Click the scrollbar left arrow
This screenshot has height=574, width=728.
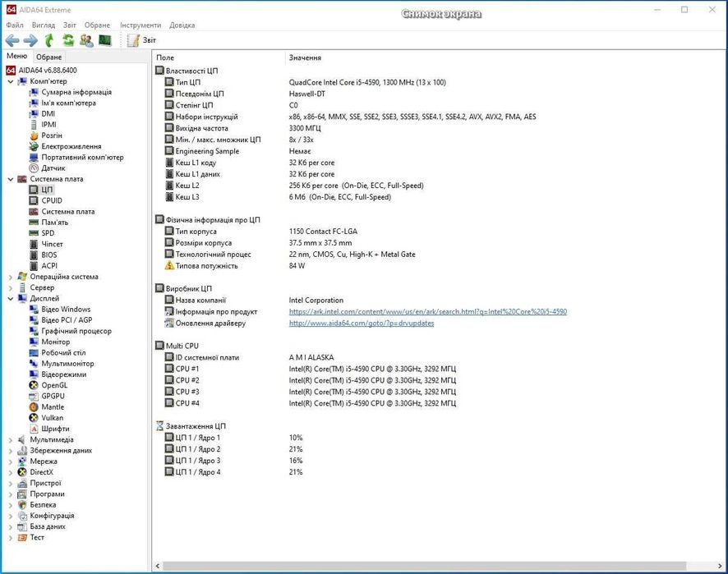tap(158, 566)
